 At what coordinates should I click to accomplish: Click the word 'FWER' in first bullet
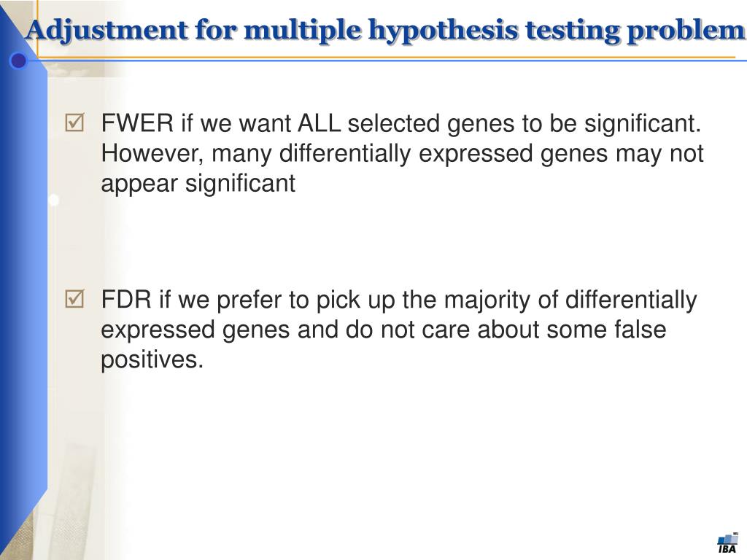138,122
